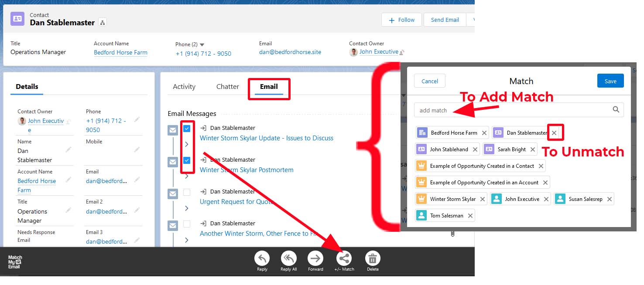Uncheck the Winter Storm Skylar Update email
Image resolution: width=644 pixels, height=285 pixels.
pyautogui.click(x=187, y=129)
